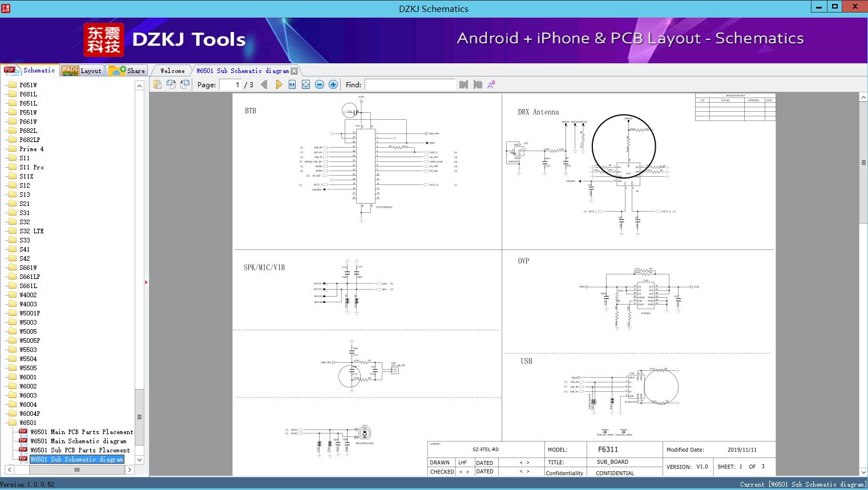Image resolution: width=868 pixels, height=490 pixels.
Task: Click the fit whole page icon
Action: 306,84
